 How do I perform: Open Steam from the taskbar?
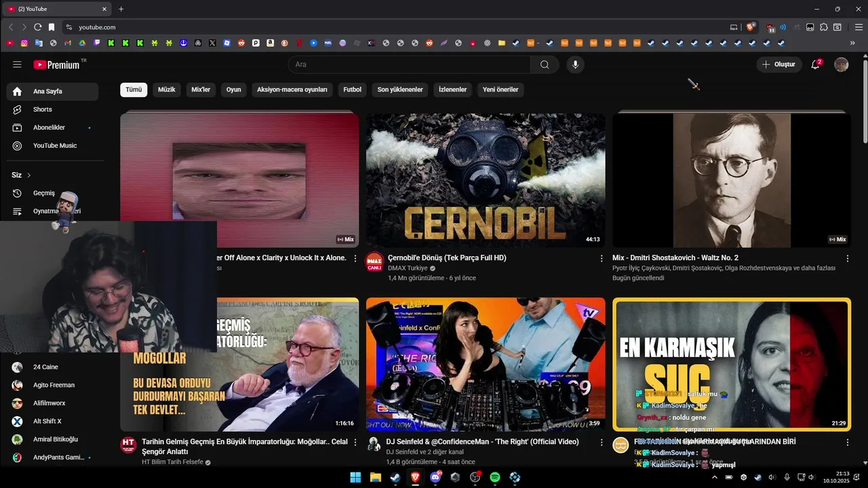pyautogui.click(x=395, y=477)
